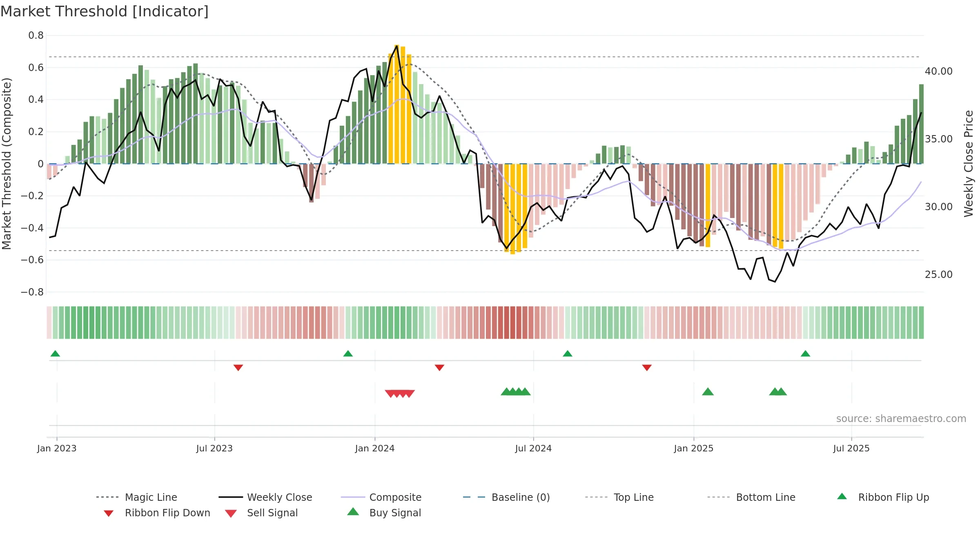
Task: Click the Market Threshold [Indicator] chart title
Action: tap(105, 11)
